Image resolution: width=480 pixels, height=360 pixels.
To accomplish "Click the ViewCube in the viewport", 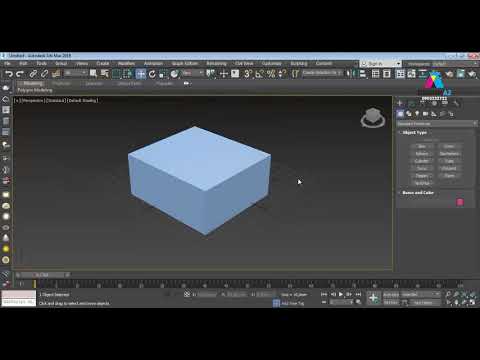I will (373, 118).
